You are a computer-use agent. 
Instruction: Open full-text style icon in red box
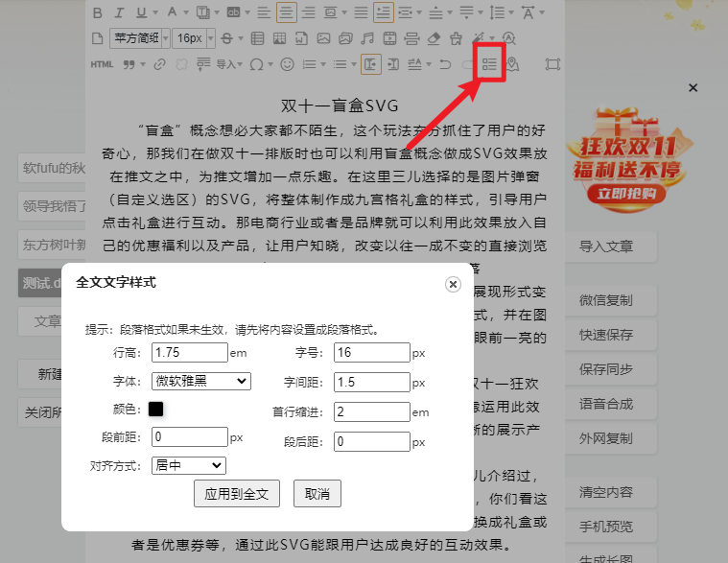pyautogui.click(x=489, y=64)
